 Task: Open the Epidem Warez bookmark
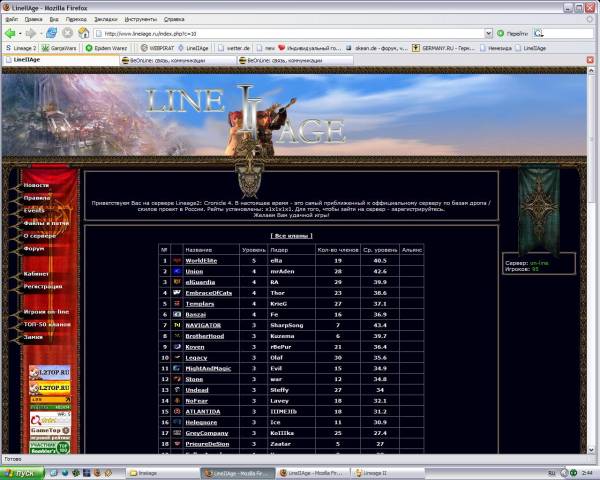[x=107, y=48]
